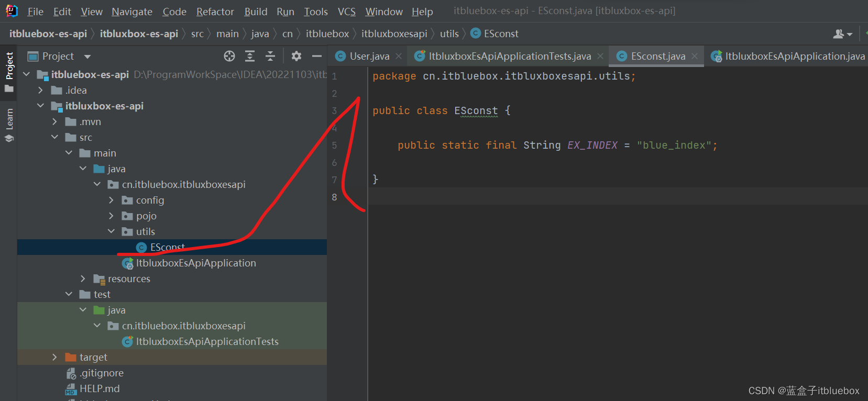The width and height of the screenshot is (868, 401).
Task: Close the User.java tab
Action: tap(399, 56)
